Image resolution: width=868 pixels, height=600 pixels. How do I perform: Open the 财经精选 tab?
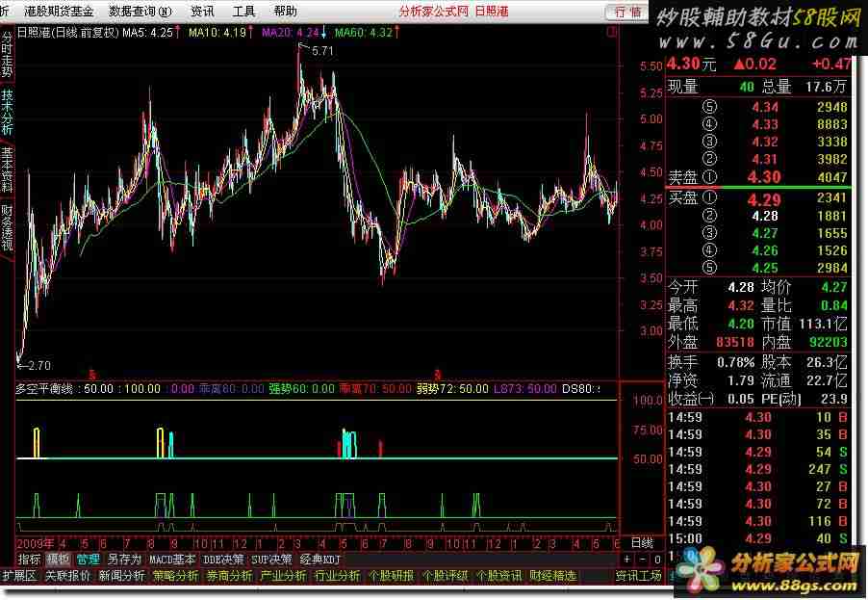click(552, 576)
